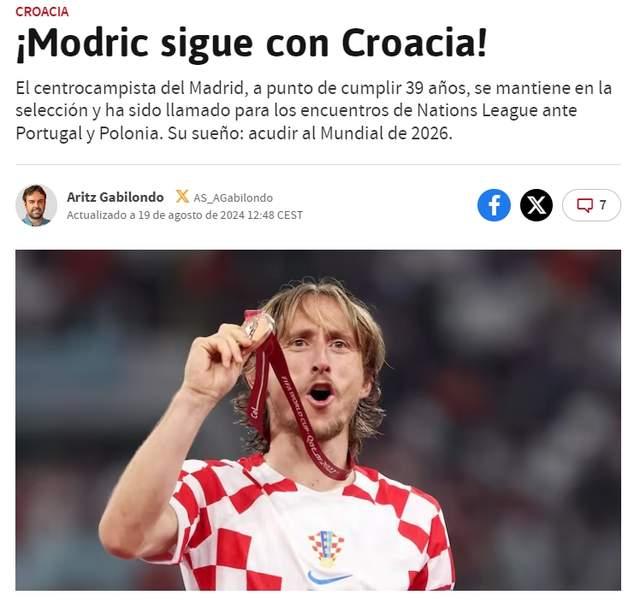Click the headline ¡Modric sigue con Croacia!
640x607 pixels.
click(251, 44)
